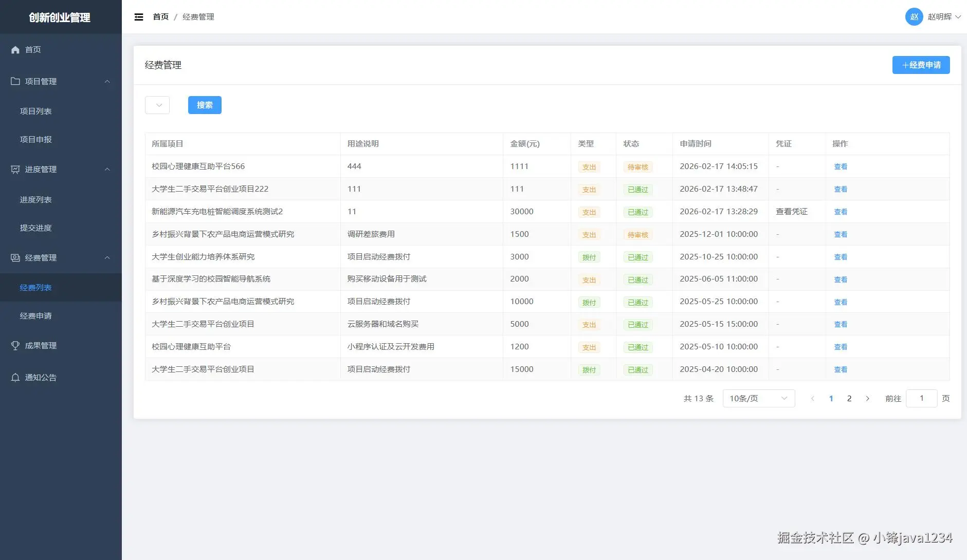Image resolution: width=967 pixels, height=560 pixels.
Task: Click 查看凭证 for 新能源汽车充电桩 row
Action: (792, 212)
